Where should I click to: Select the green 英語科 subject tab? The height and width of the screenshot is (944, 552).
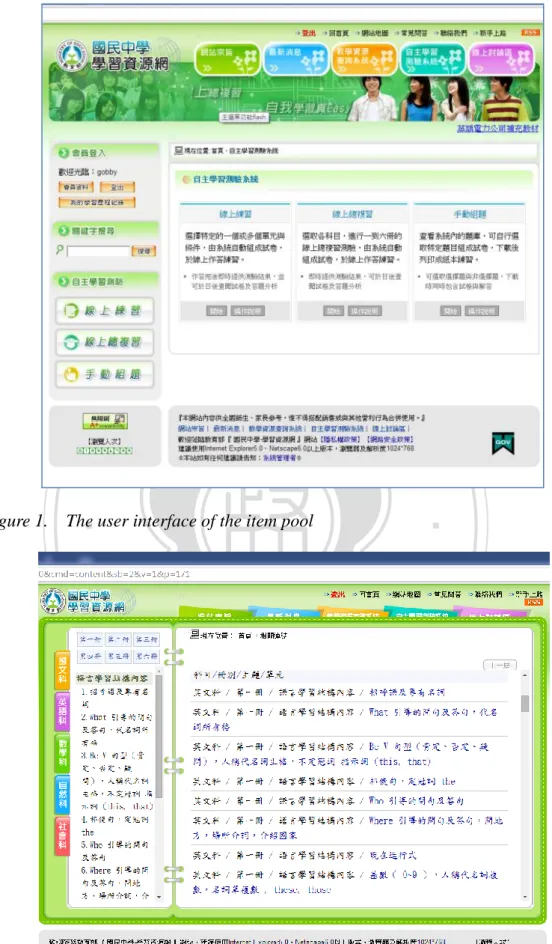pos(62,712)
